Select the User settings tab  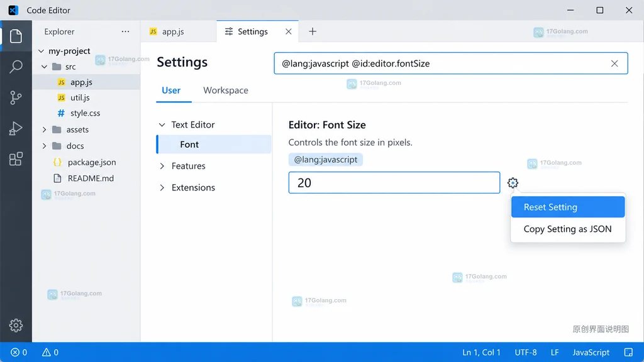point(171,90)
